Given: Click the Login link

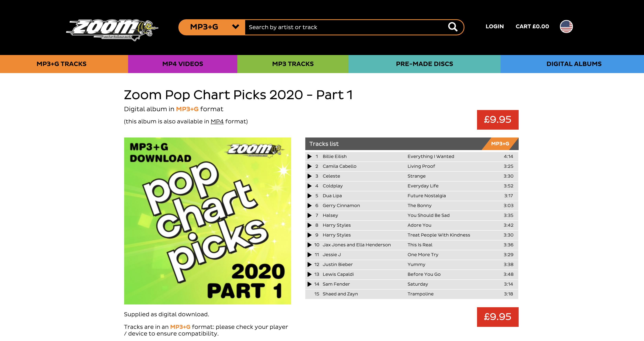Looking at the screenshot, I should click(x=494, y=27).
